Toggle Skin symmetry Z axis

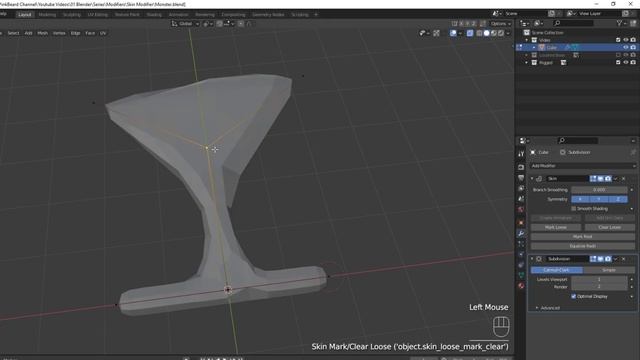[618, 199]
